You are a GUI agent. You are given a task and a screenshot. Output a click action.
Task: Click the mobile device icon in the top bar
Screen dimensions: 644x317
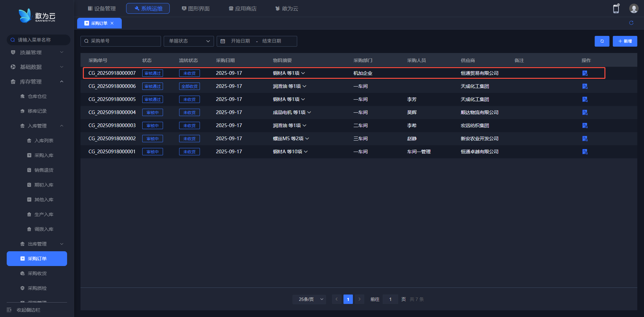616,9
